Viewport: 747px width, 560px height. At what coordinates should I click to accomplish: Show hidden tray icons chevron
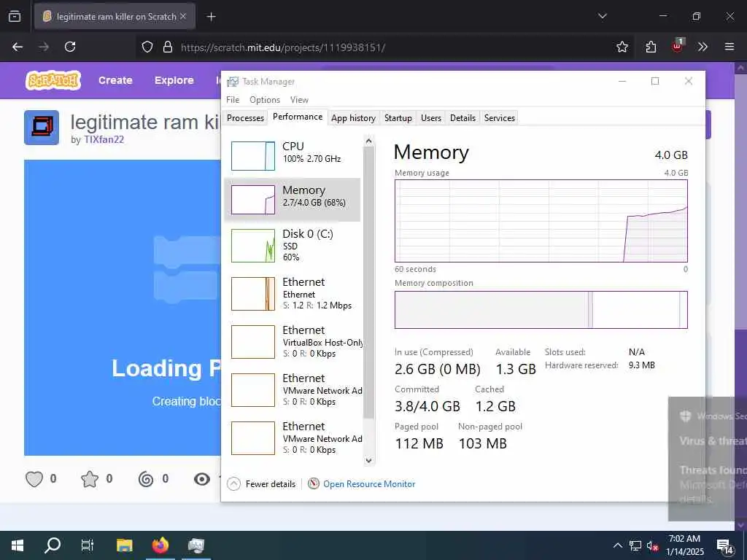pos(617,545)
